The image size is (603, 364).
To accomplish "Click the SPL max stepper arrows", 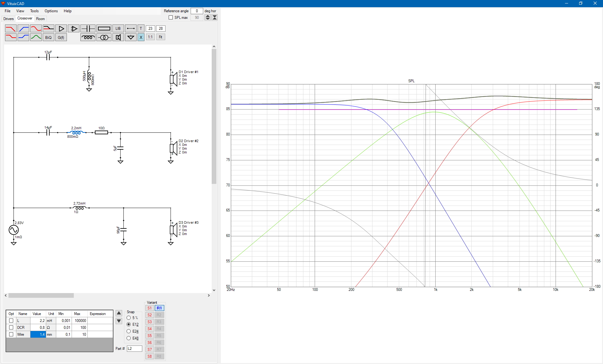I will click(x=208, y=18).
